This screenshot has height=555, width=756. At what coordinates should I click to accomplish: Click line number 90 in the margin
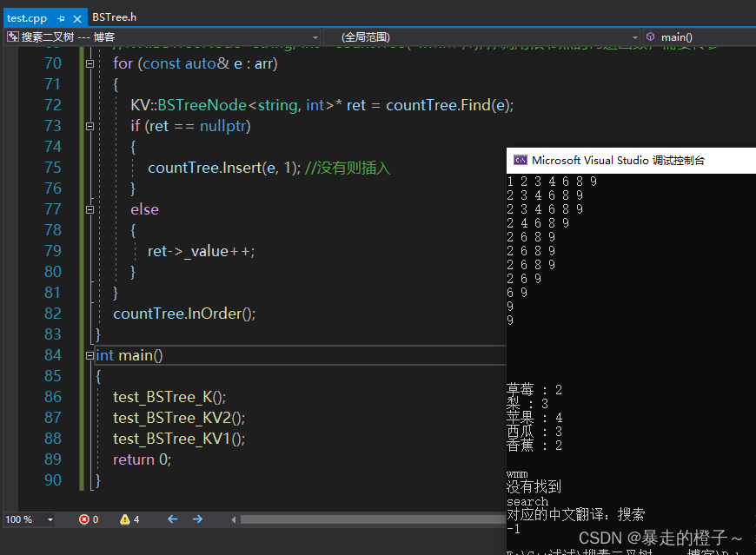[x=53, y=480]
